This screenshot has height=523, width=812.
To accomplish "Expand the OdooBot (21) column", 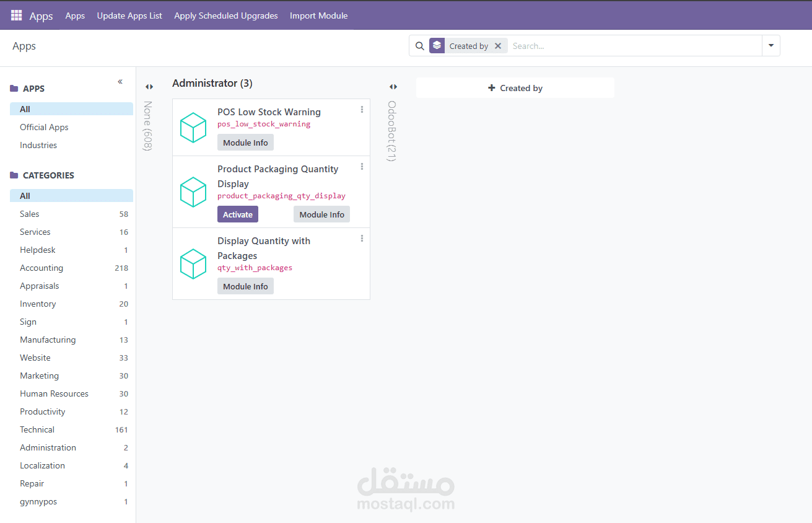I will coord(393,87).
